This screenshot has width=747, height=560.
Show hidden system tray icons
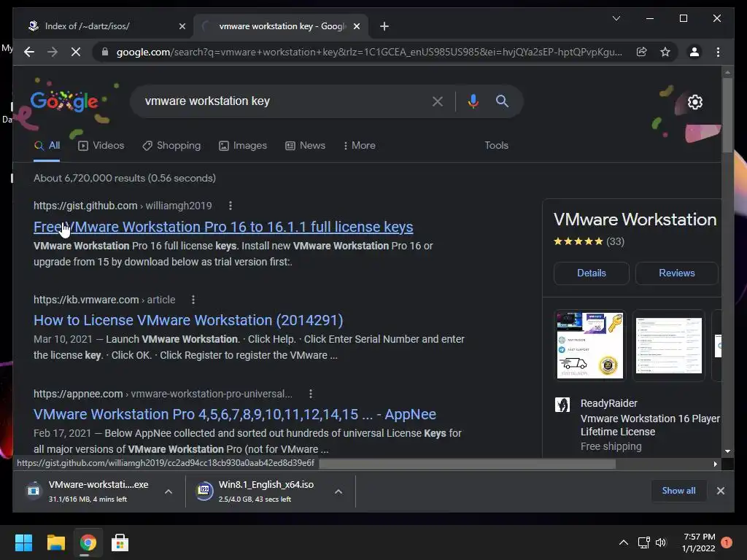pyautogui.click(x=623, y=542)
